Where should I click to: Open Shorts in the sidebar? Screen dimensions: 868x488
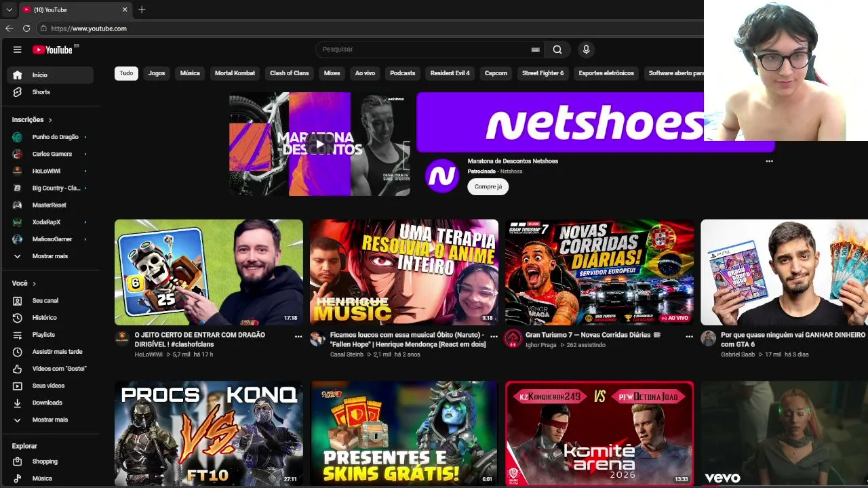[50, 92]
